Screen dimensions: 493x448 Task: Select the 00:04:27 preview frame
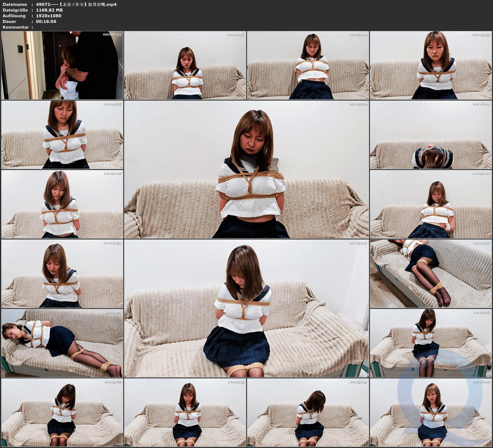coord(62,135)
